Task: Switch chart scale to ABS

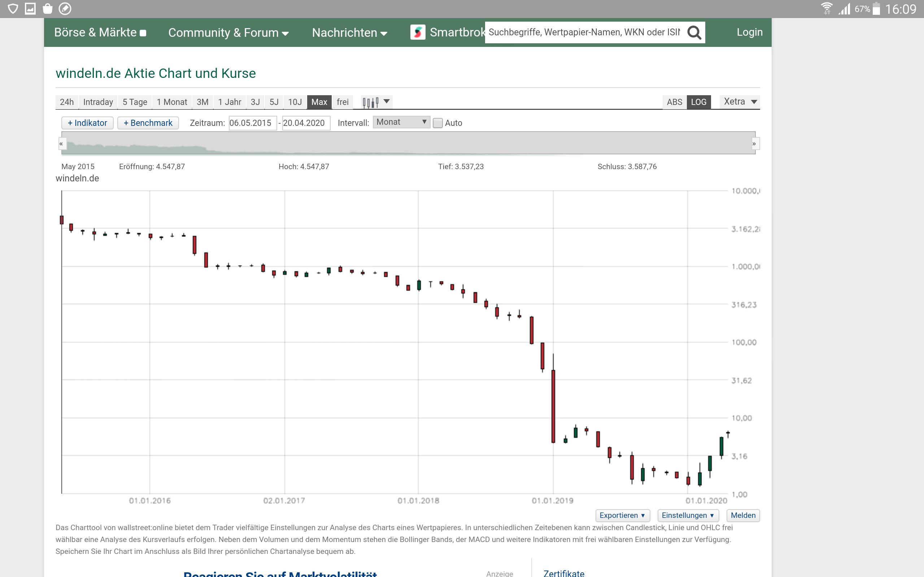Action: 674,102
